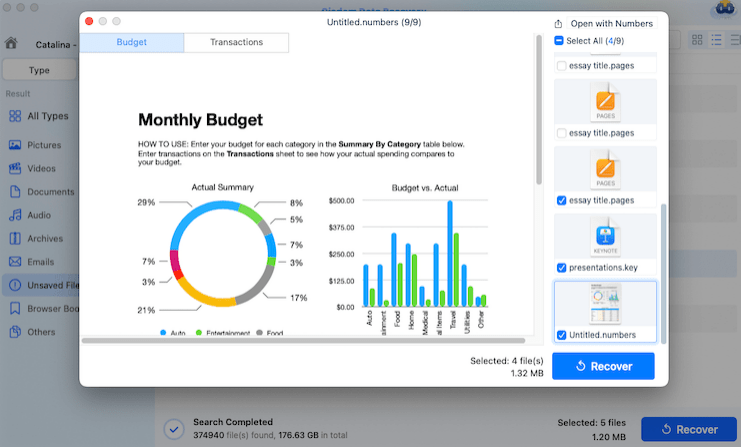Image resolution: width=741 pixels, height=447 pixels.
Task: Switch to grid view icon in toolbar
Action: [699, 40]
